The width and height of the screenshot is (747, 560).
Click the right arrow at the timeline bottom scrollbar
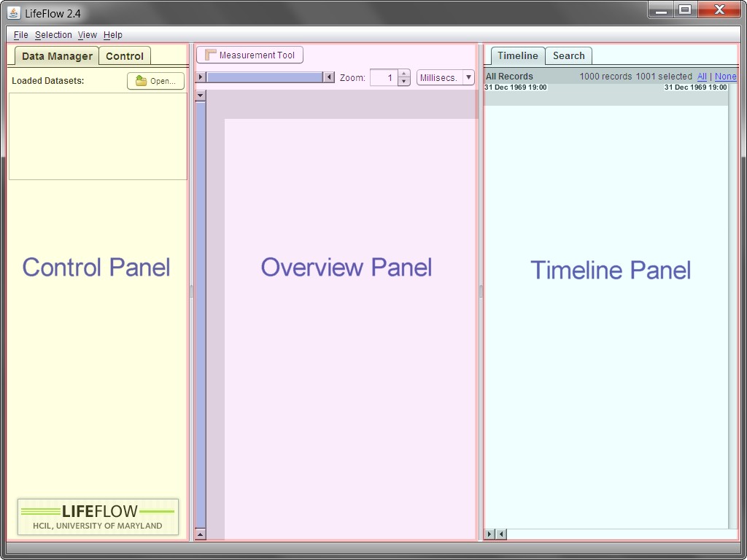click(489, 534)
